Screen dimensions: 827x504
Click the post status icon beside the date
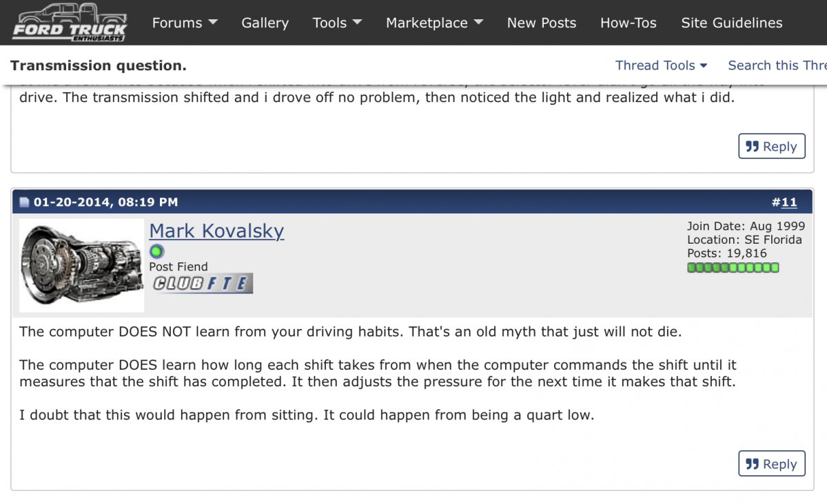pos(24,202)
